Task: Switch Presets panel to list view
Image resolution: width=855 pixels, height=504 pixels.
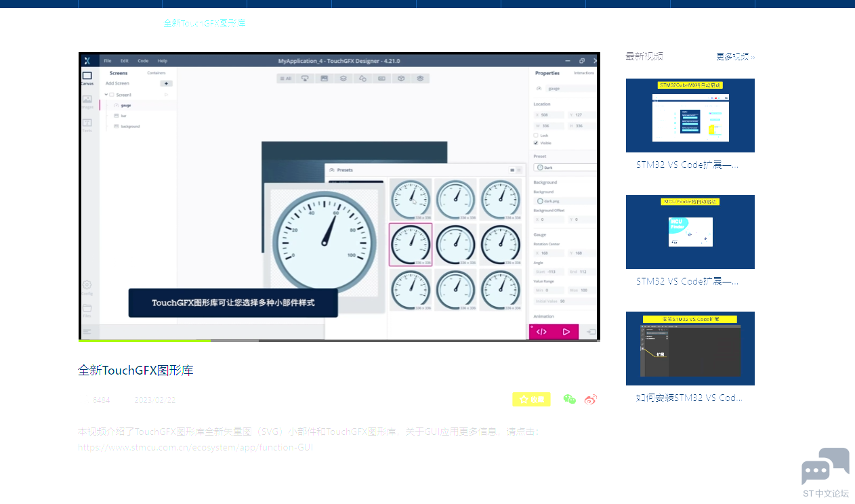Action: coord(520,170)
